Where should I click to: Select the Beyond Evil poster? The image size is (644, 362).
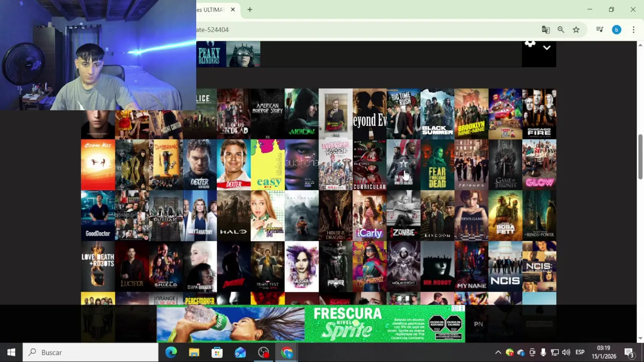[369, 114]
